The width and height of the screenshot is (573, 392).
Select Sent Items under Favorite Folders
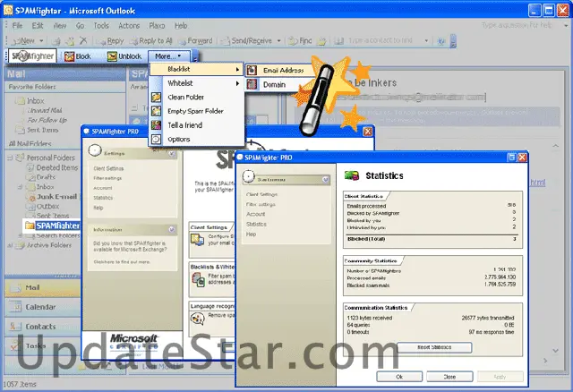(x=42, y=130)
